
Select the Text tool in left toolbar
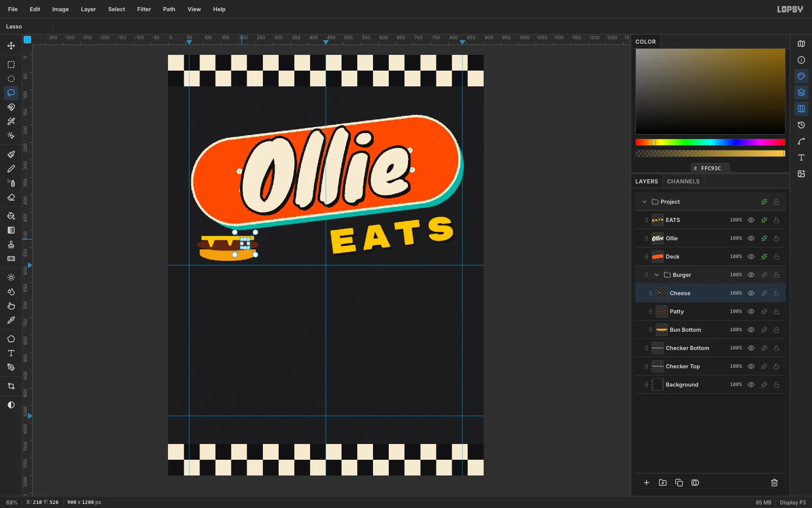(11, 353)
